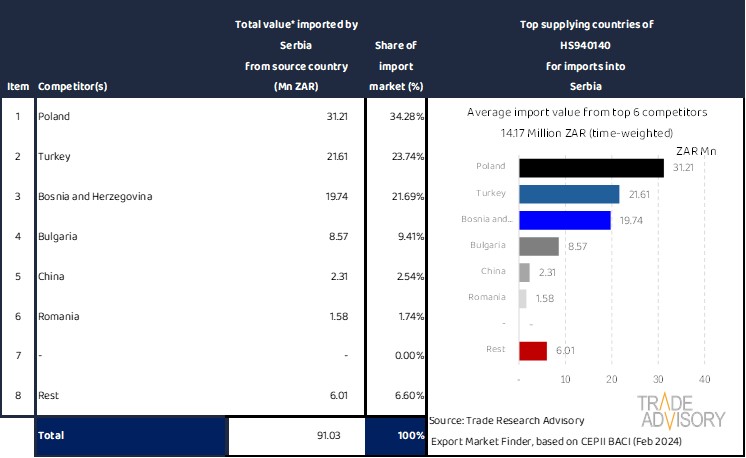Select the chart title about average import value
Screen dimensions: 746x458
tap(586, 113)
